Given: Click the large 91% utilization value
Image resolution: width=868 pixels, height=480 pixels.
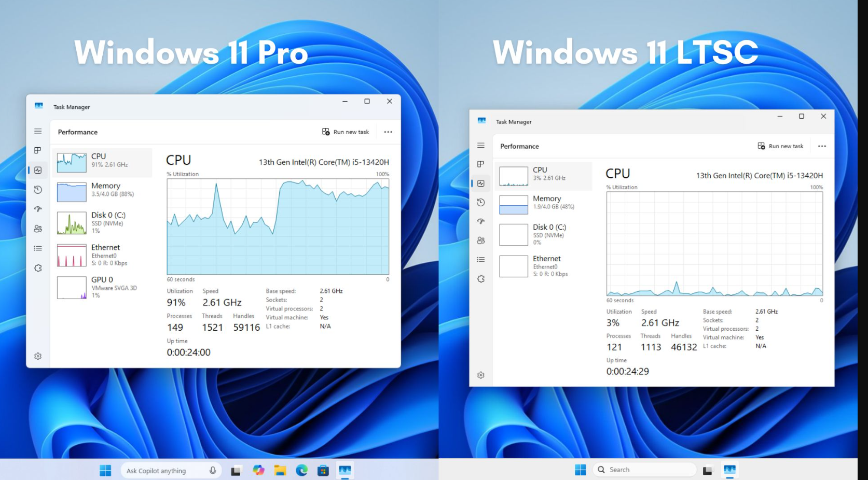Looking at the screenshot, I should click(176, 303).
